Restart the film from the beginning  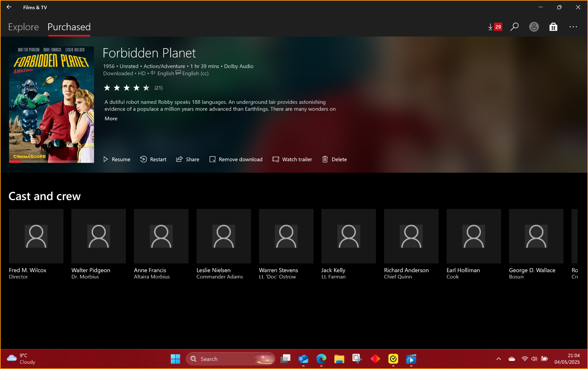coord(153,159)
